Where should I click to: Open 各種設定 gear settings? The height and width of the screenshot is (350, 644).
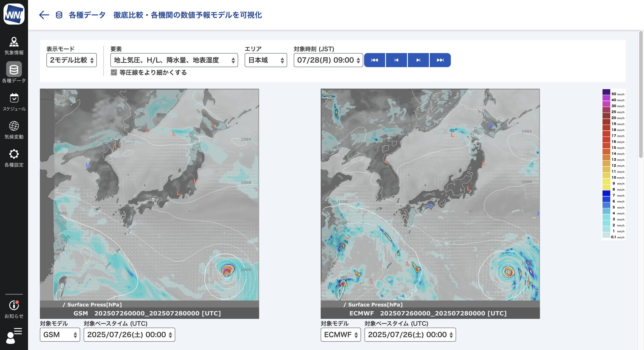tap(14, 158)
